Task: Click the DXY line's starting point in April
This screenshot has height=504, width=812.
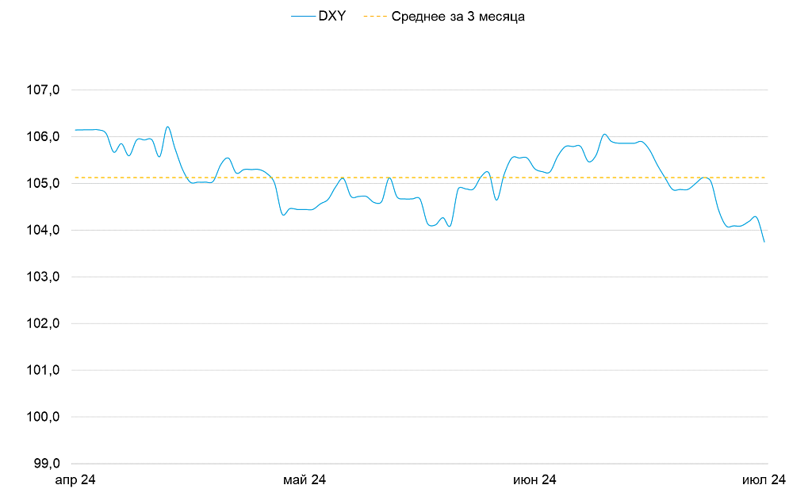Action: click(x=75, y=130)
